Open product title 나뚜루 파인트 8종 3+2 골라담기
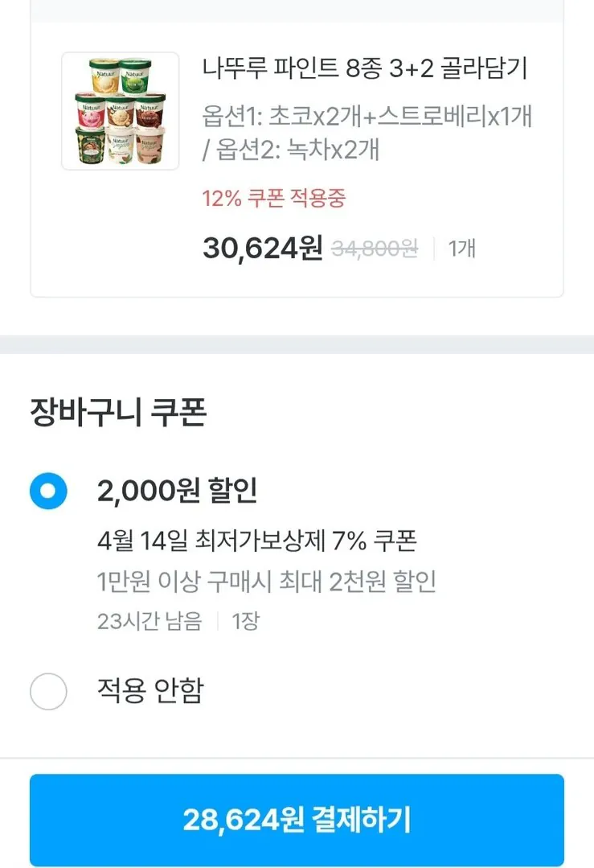Screen dimensions: 594x868 coord(364,69)
